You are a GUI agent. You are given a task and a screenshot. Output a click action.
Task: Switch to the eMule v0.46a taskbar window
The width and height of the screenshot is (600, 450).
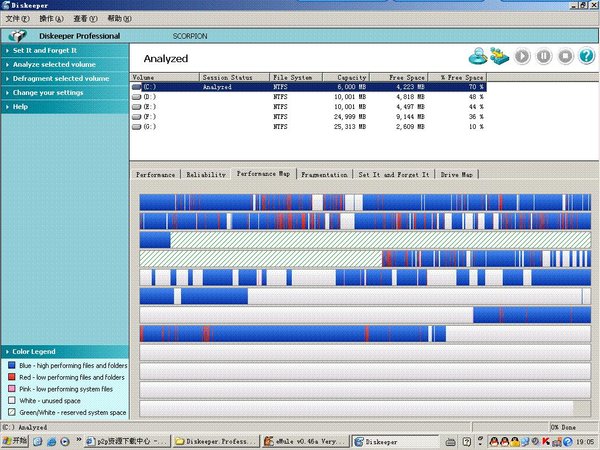(306, 441)
